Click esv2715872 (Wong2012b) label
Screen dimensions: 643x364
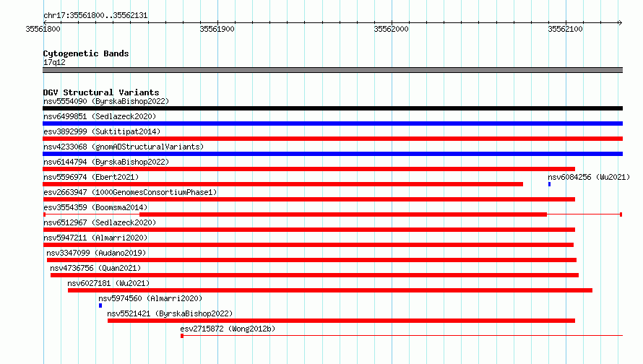point(228,329)
